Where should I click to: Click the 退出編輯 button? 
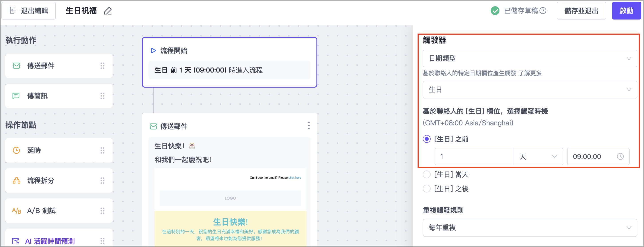pyautogui.click(x=29, y=11)
